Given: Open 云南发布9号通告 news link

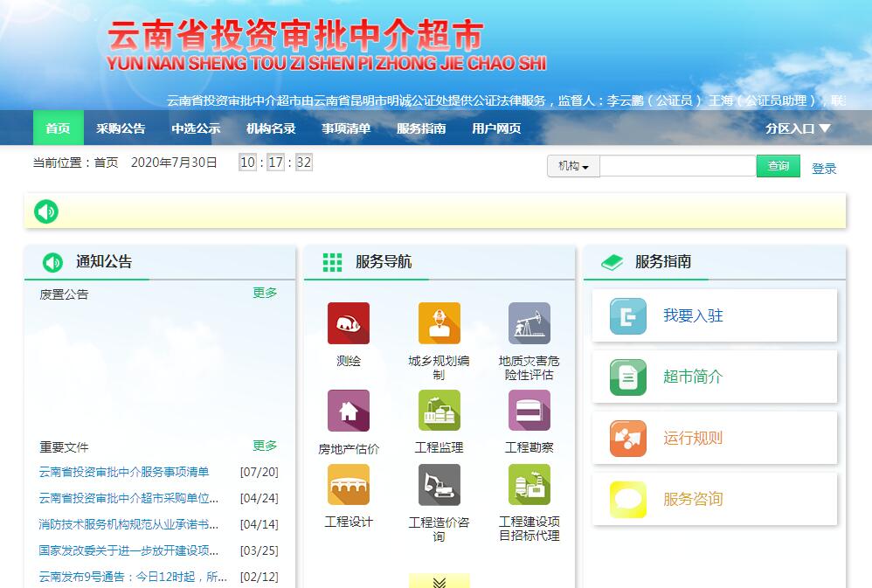Looking at the screenshot, I should click(133, 577).
